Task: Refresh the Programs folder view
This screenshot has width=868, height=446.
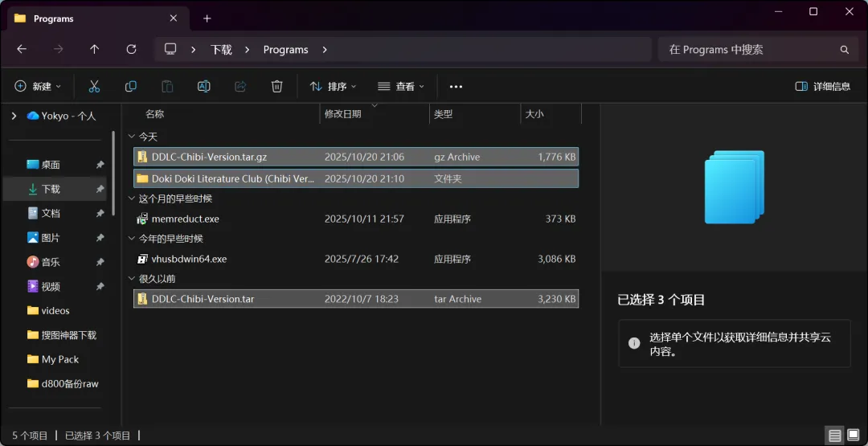Action: (131, 49)
